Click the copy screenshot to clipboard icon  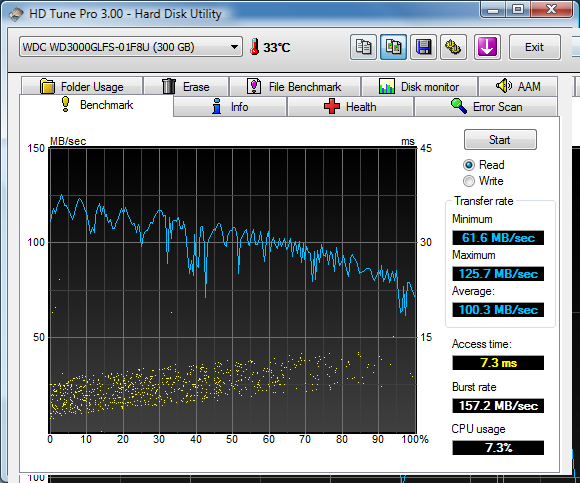tap(393, 47)
